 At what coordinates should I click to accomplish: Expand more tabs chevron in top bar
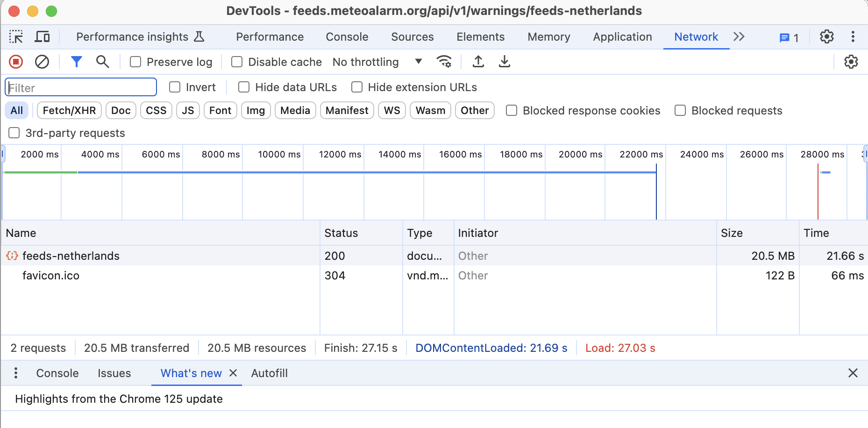tap(739, 37)
